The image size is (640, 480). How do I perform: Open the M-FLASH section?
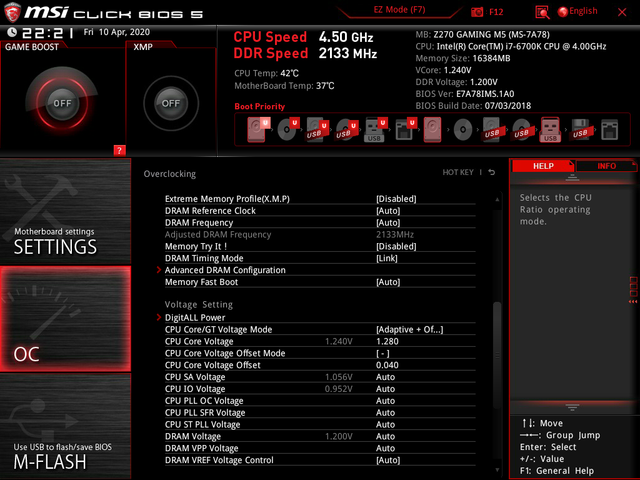(x=65, y=427)
